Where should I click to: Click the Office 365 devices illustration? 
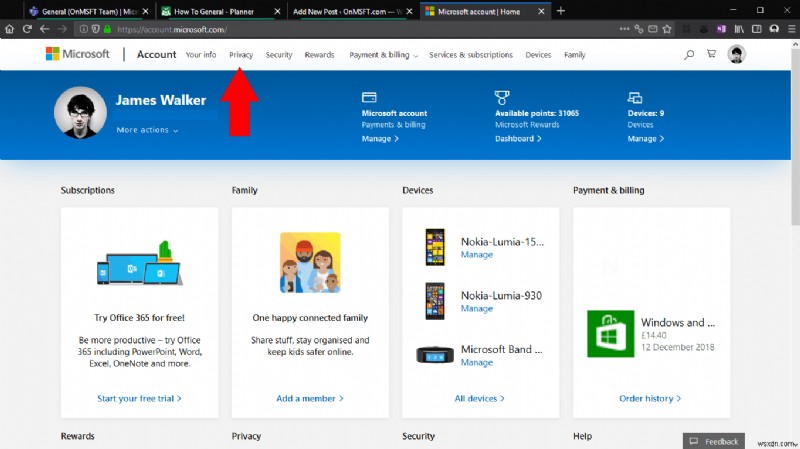click(139, 263)
